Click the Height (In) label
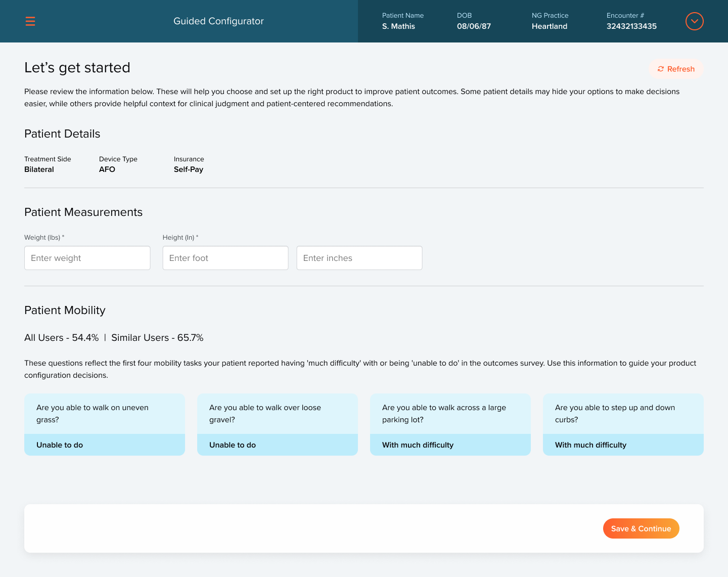The width and height of the screenshot is (728, 577). (x=180, y=237)
